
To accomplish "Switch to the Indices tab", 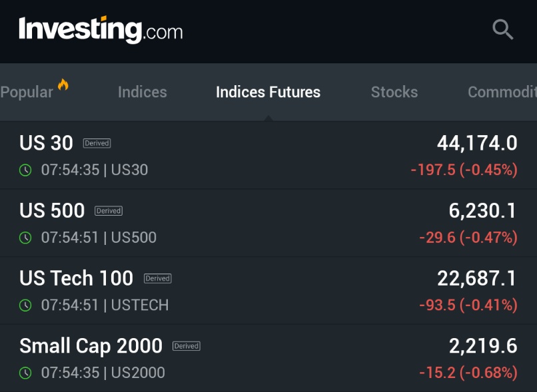I will pyautogui.click(x=143, y=92).
